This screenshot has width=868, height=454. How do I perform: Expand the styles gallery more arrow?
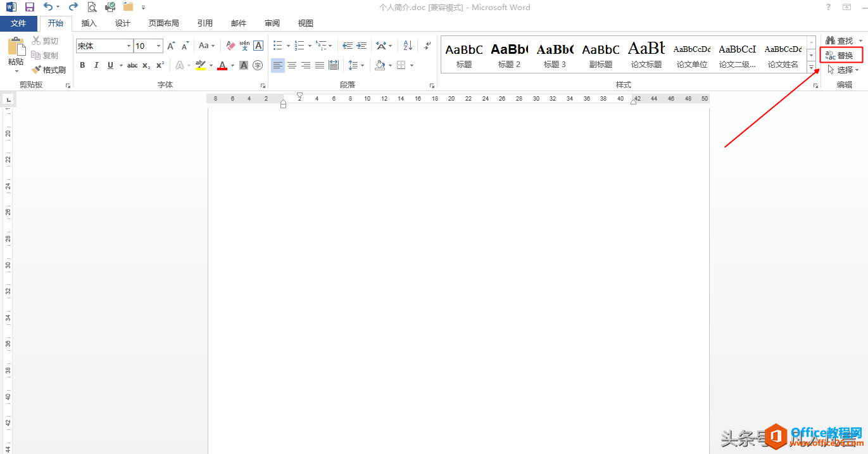click(811, 68)
